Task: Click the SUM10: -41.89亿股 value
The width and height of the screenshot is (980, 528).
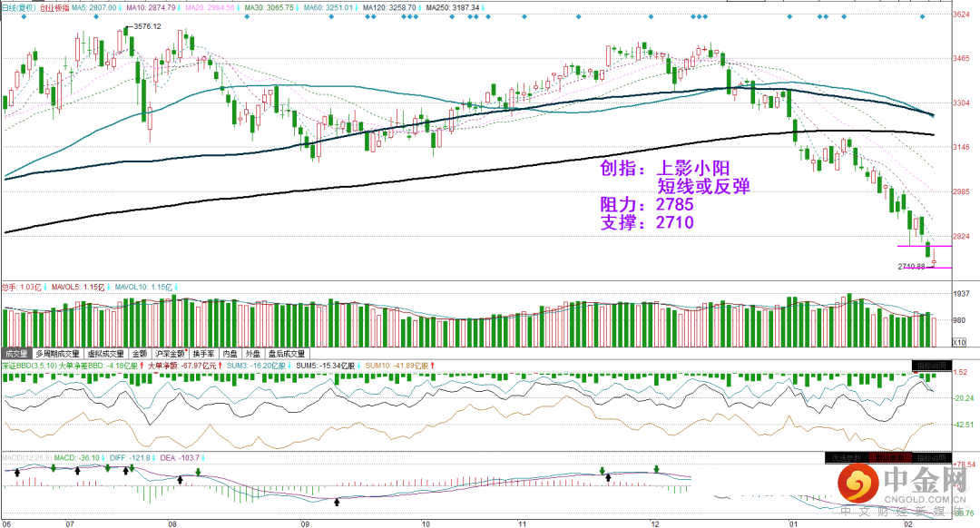Action: pyautogui.click(x=397, y=366)
